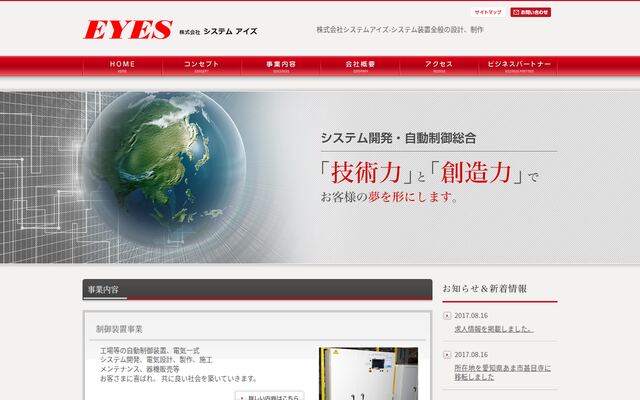Click the 事業内容 section header bar

pyautogui.click(x=258, y=290)
